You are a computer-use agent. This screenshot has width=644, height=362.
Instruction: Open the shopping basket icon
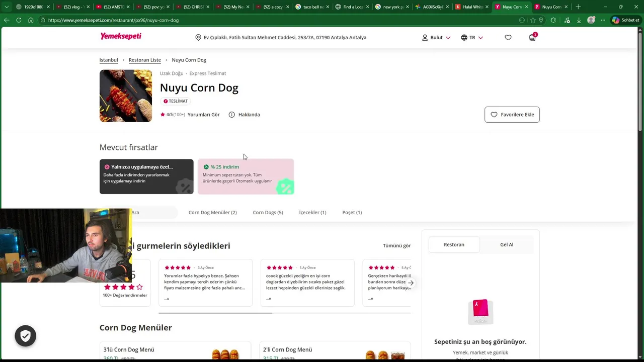tap(532, 38)
